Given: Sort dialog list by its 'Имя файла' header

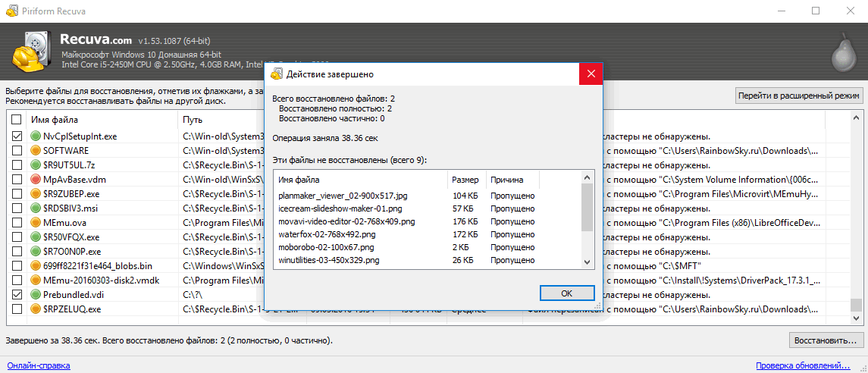Looking at the screenshot, I should pos(360,180).
